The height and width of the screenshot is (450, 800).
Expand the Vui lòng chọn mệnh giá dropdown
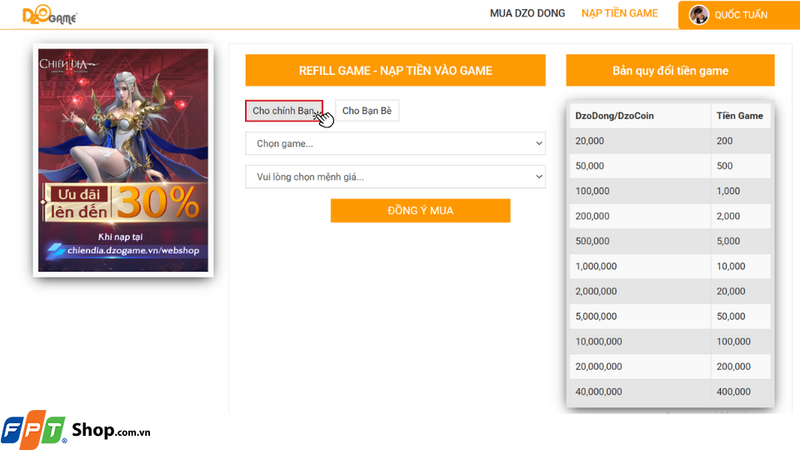(395, 177)
